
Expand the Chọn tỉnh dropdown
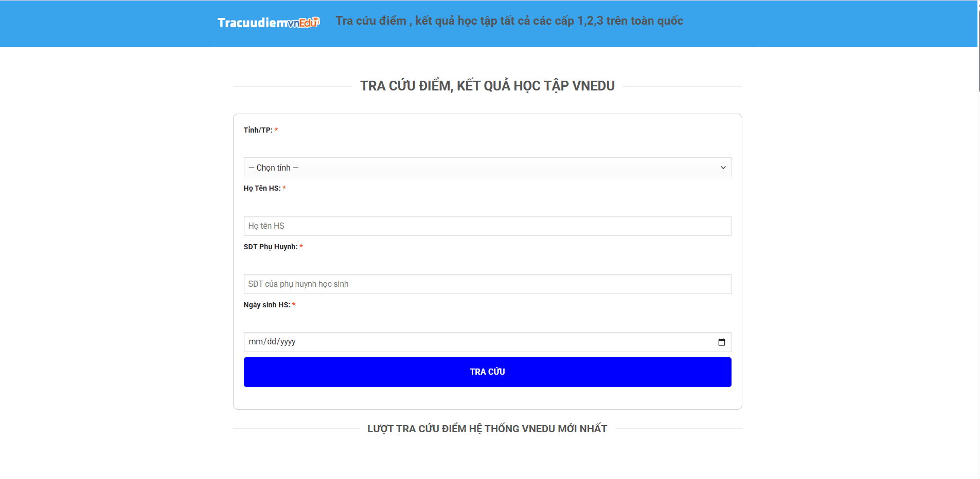point(487,168)
